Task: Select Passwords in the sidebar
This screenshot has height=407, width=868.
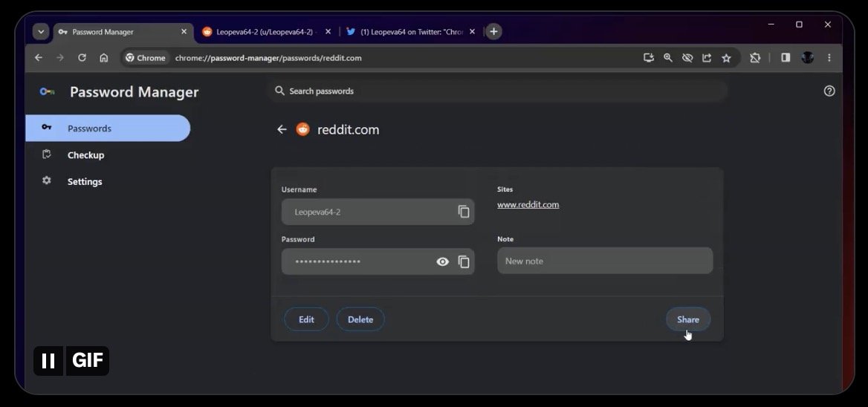Action: click(x=108, y=128)
